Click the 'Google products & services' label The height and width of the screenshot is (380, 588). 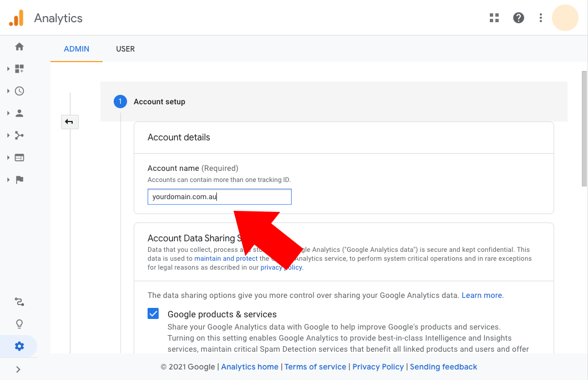click(222, 315)
